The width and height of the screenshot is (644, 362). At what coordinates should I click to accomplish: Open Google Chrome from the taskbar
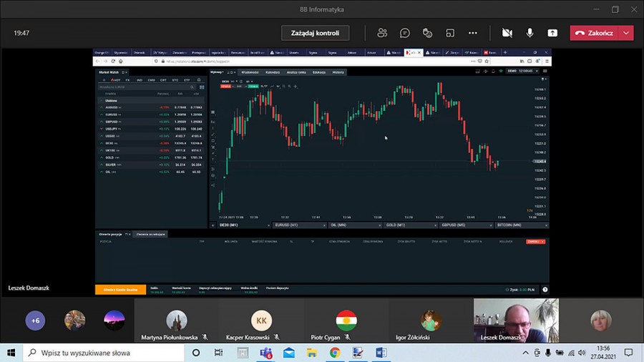[x=334, y=353]
